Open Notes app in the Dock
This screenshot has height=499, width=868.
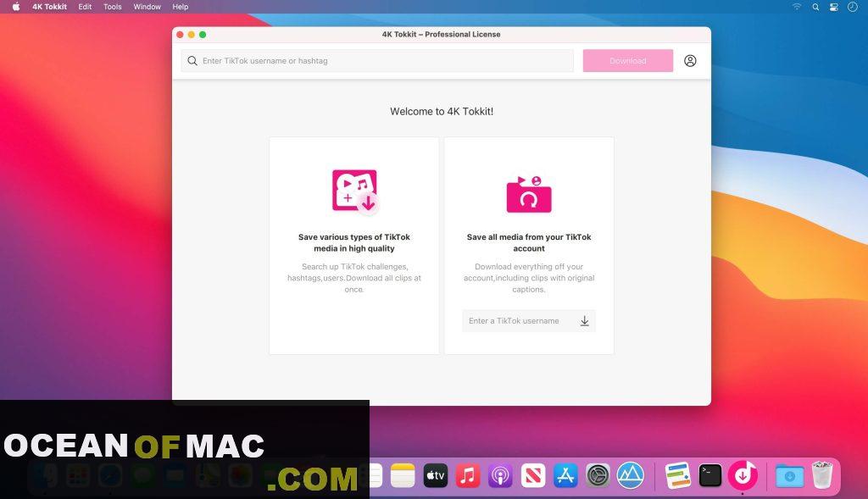coord(403,475)
